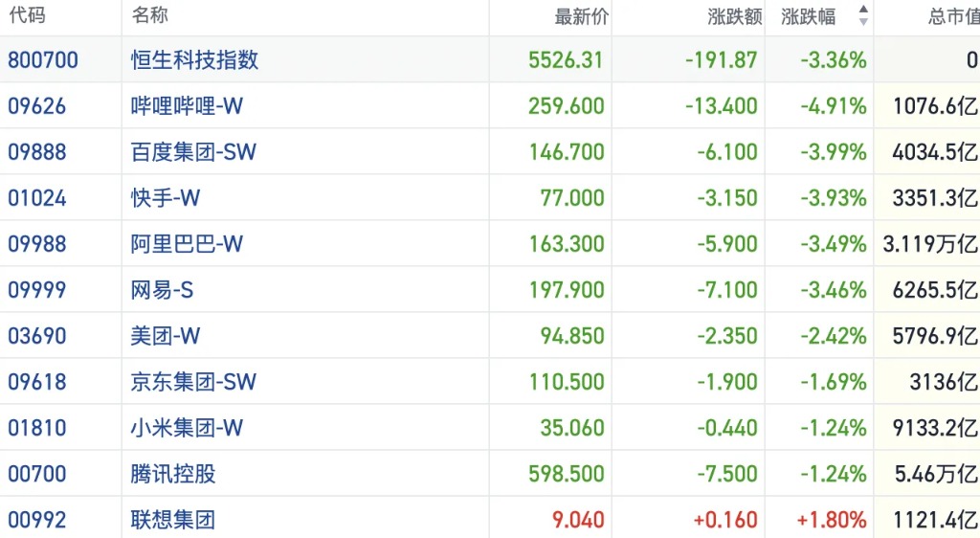The height and width of the screenshot is (538, 980).
Task: Click 联想集团 stock name
Action: point(172,520)
